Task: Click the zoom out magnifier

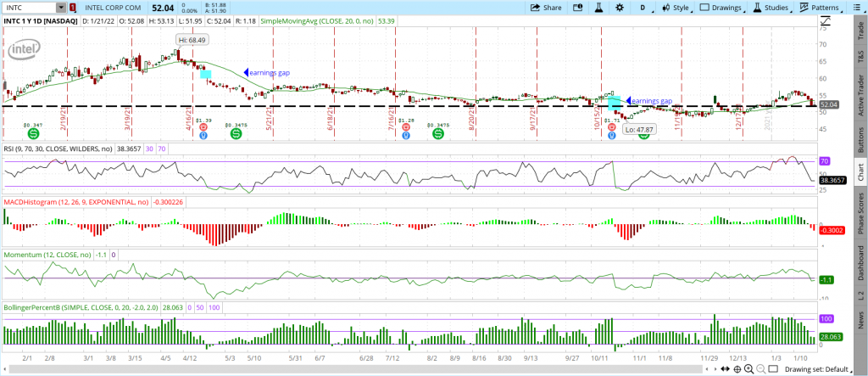Action: point(761,369)
